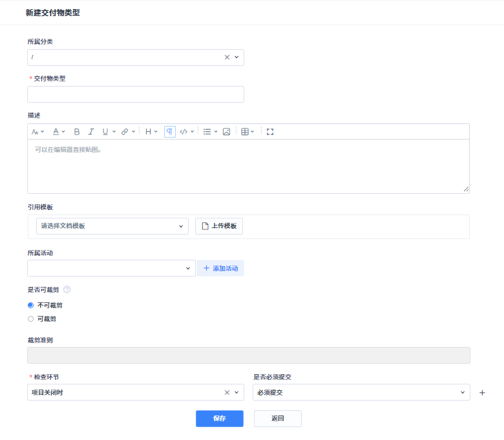
Task: Insert an image into the description
Action: [226, 132]
